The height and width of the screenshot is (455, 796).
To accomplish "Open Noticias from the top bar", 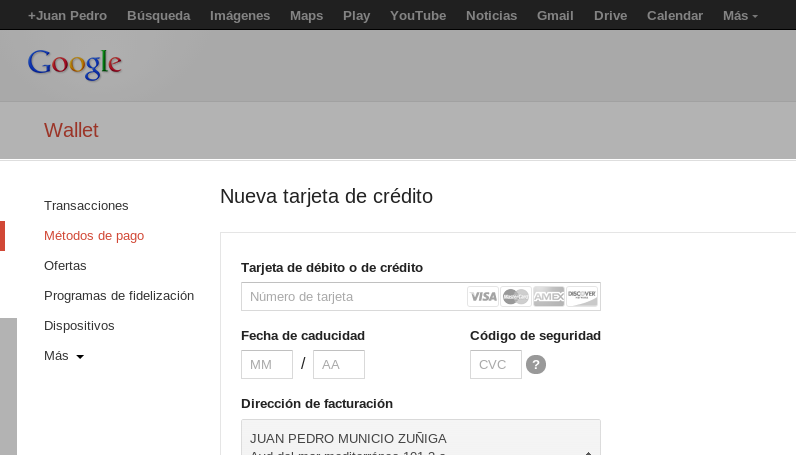I will click(x=491, y=16).
